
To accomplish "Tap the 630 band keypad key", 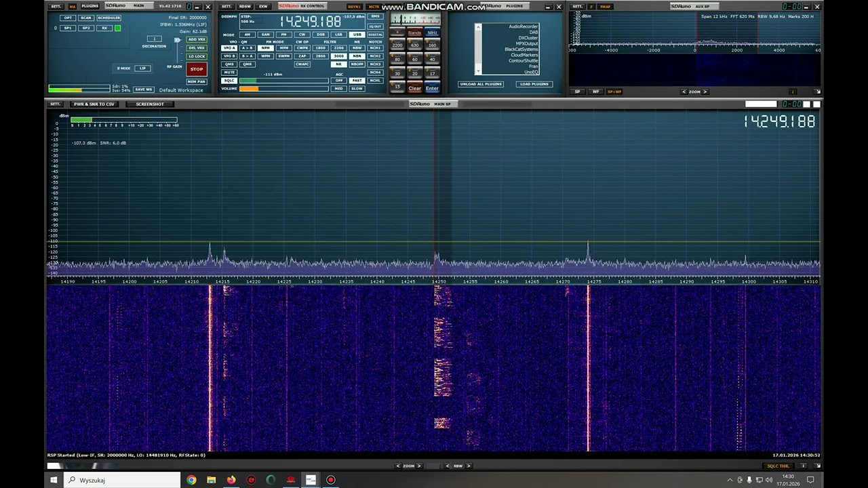I will [x=414, y=45].
